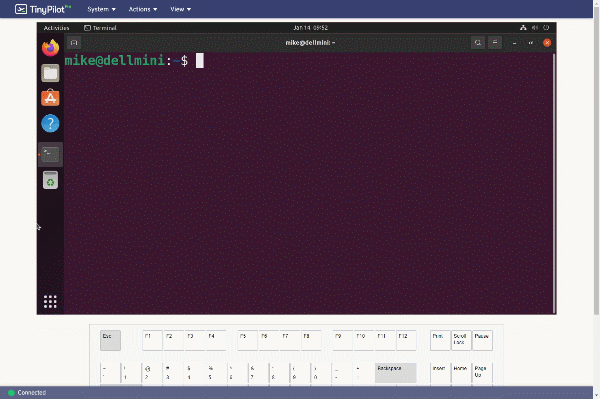The image size is (600, 399).
Task: Open the Jan 14 clock in top bar
Action: point(310,28)
